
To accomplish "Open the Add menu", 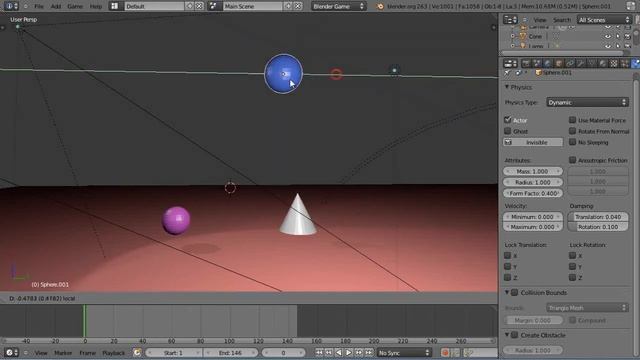I will (x=56, y=6).
